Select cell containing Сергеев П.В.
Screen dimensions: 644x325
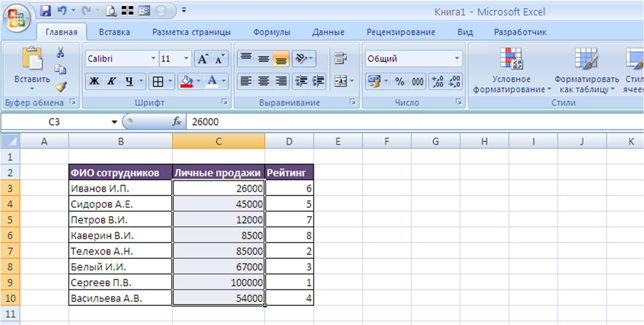pyautogui.click(x=120, y=283)
